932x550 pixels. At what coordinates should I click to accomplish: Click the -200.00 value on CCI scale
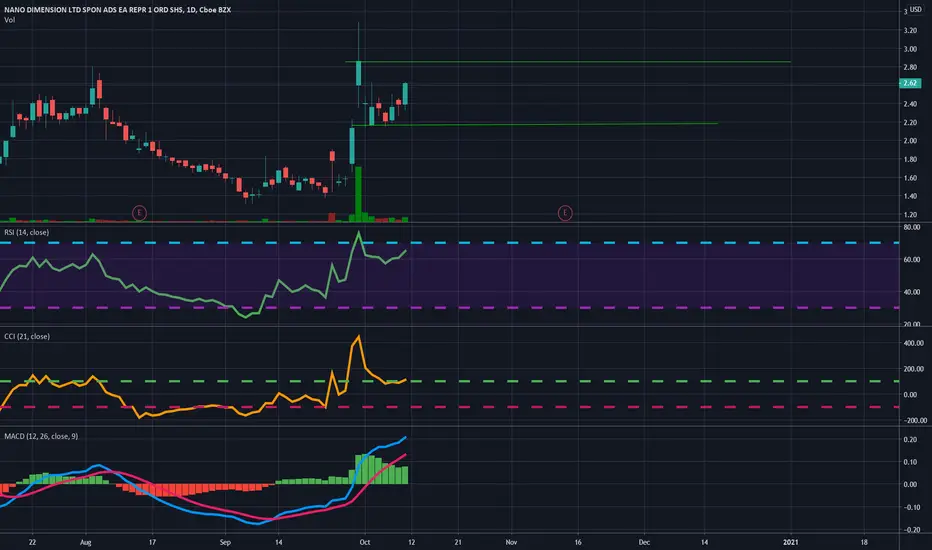(915, 420)
